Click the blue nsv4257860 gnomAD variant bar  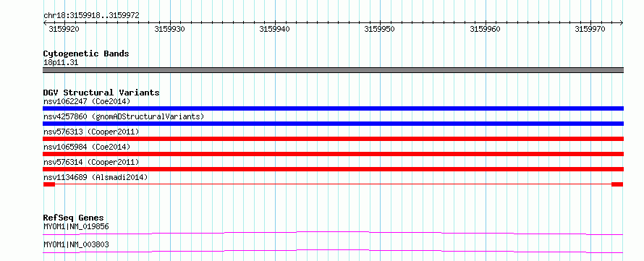[x=333, y=124]
